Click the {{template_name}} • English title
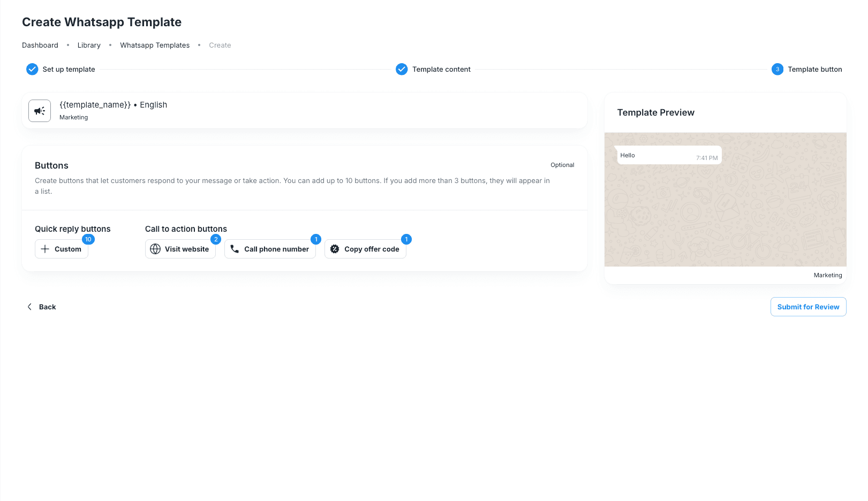The height and width of the screenshot is (501, 868). click(x=113, y=105)
